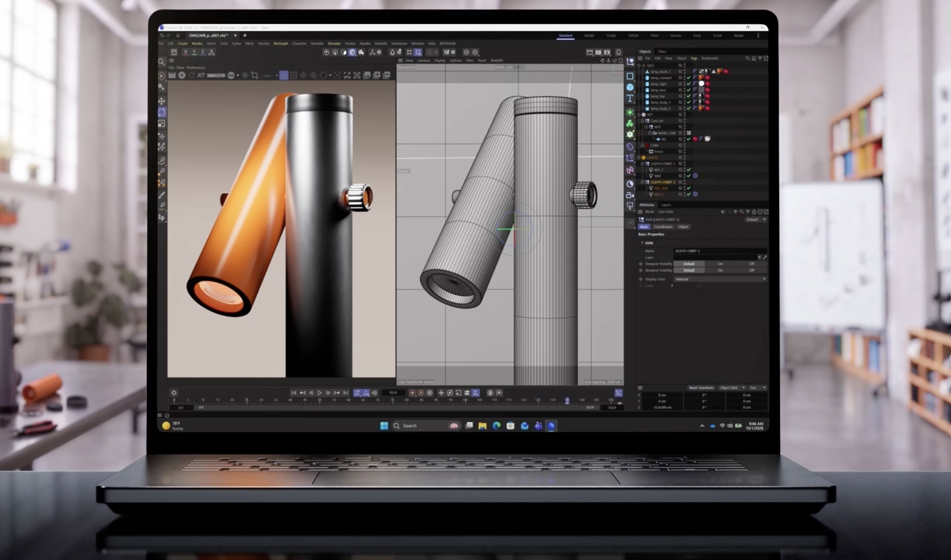Click the Object Manager filter icon
Screen dimensions: 951x560
[x=760, y=59]
